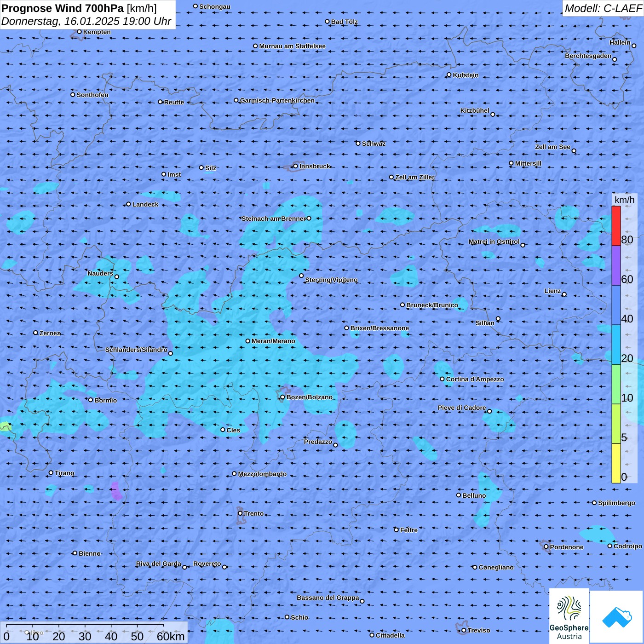Click the Schio label

(x=299, y=617)
